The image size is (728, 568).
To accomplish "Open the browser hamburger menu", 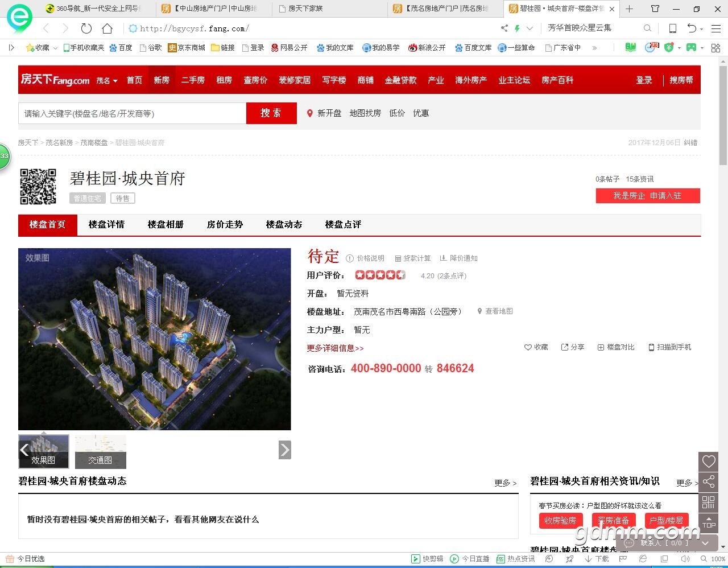I will coord(716,28).
